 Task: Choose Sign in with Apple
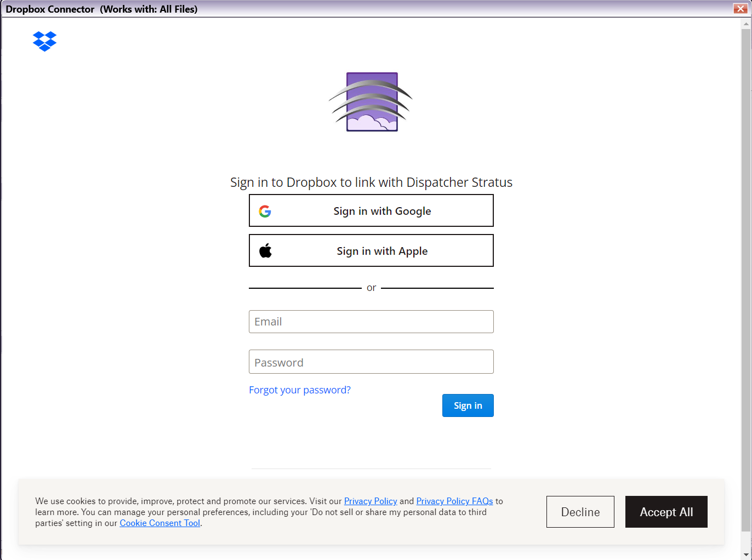point(371,250)
